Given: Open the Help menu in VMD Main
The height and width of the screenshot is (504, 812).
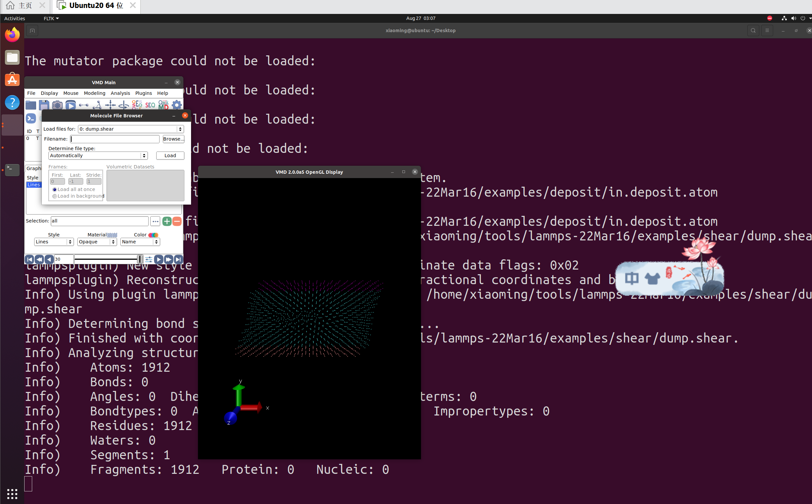Looking at the screenshot, I should pyautogui.click(x=163, y=93).
